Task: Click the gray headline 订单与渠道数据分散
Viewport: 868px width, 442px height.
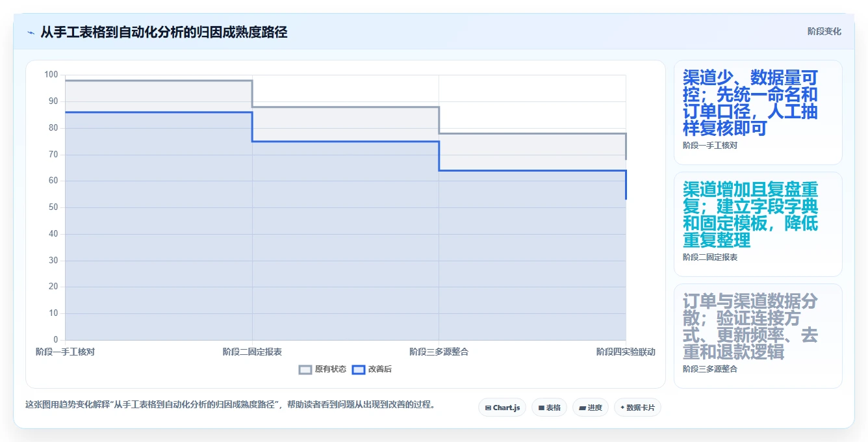Action: click(750, 327)
